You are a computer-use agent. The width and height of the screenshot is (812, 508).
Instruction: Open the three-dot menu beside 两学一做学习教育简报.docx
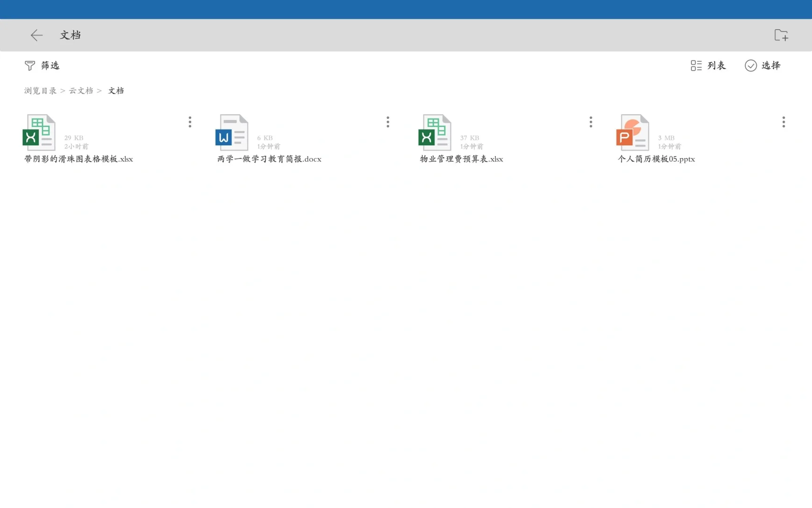[388, 122]
